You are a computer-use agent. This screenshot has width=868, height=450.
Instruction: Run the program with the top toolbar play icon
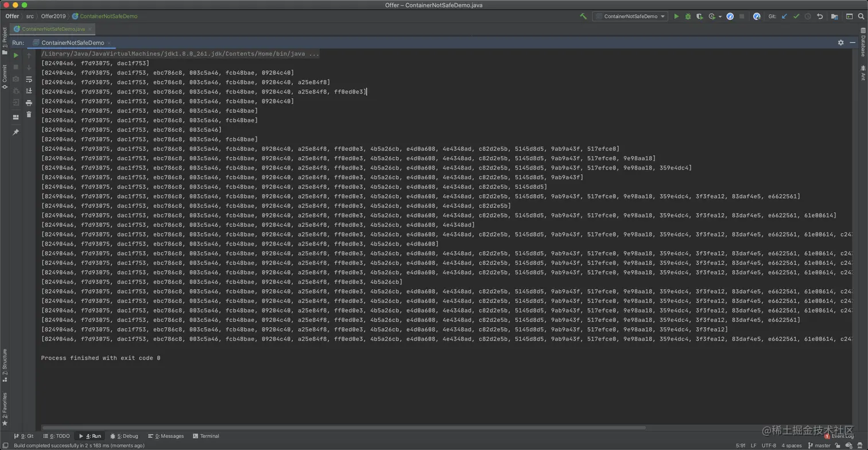tap(676, 16)
